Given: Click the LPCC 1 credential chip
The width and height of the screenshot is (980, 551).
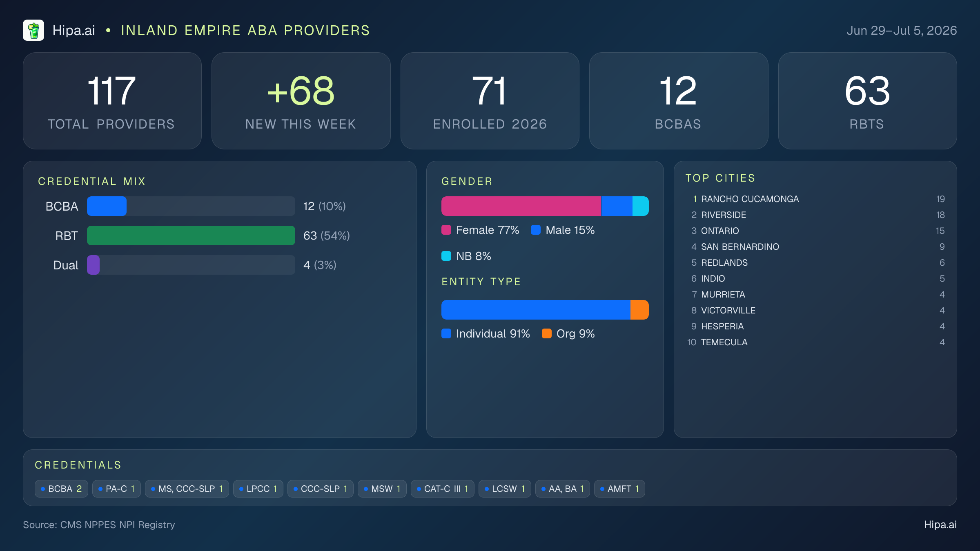Looking at the screenshot, I should coord(258,489).
